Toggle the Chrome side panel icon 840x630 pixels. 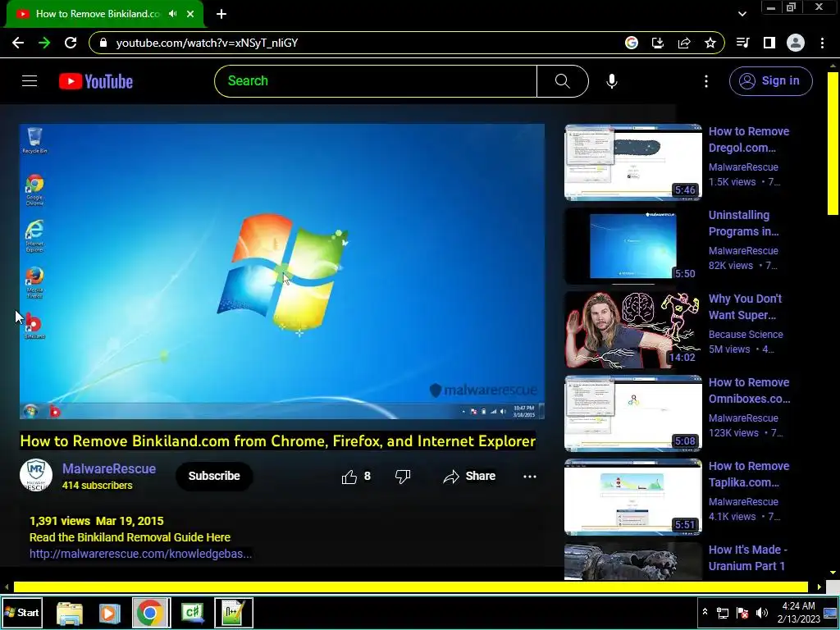[769, 43]
